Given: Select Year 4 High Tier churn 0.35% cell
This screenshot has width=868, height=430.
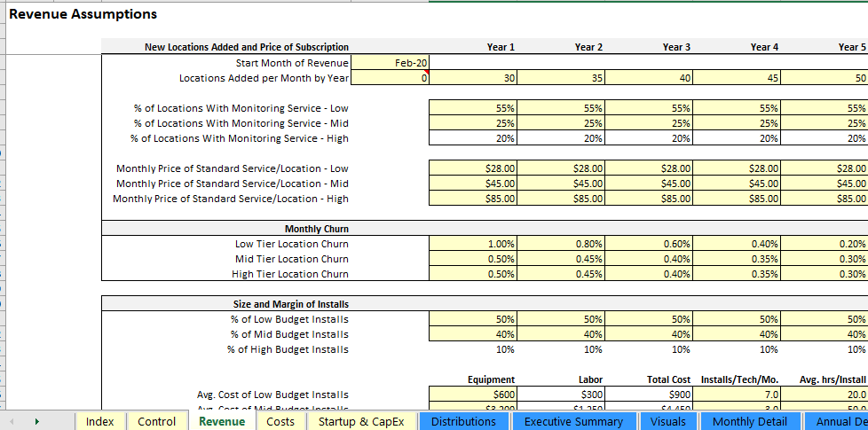Looking at the screenshot, I should [x=737, y=274].
